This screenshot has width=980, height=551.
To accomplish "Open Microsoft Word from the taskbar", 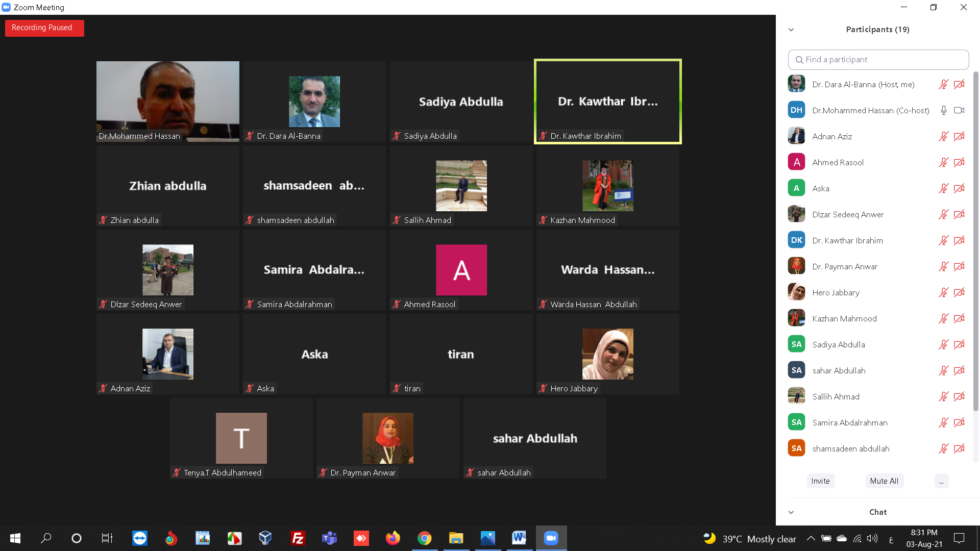I will pyautogui.click(x=519, y=538).
